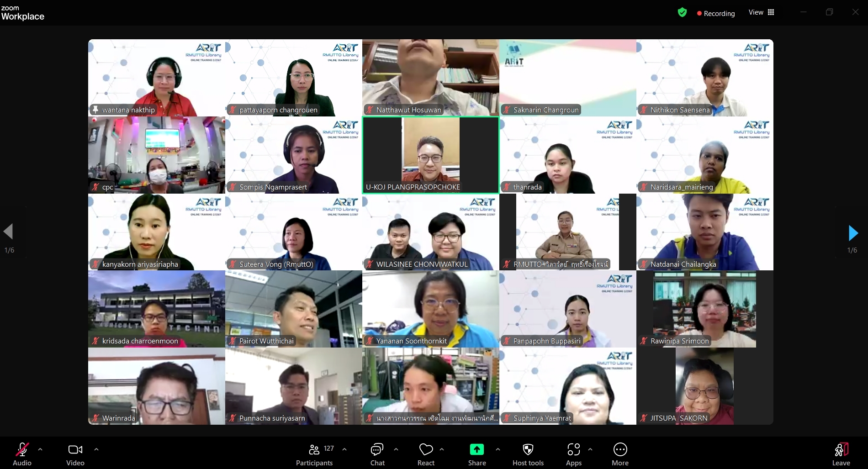Select pattayaporn changrouen video tile
The image size is (868, 469).
pyautogui.click(x=294, y=78)
